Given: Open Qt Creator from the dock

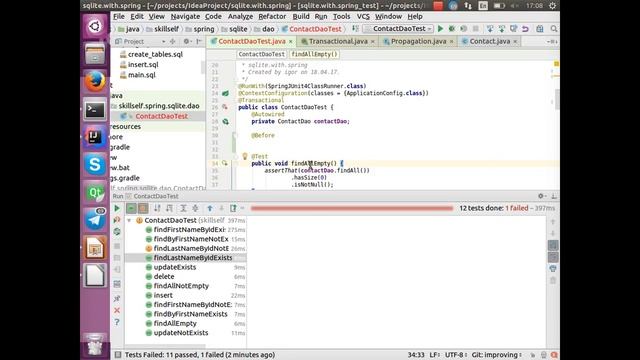Looking at the screenshot, I should pyautogui.click(x=95, y=192).
